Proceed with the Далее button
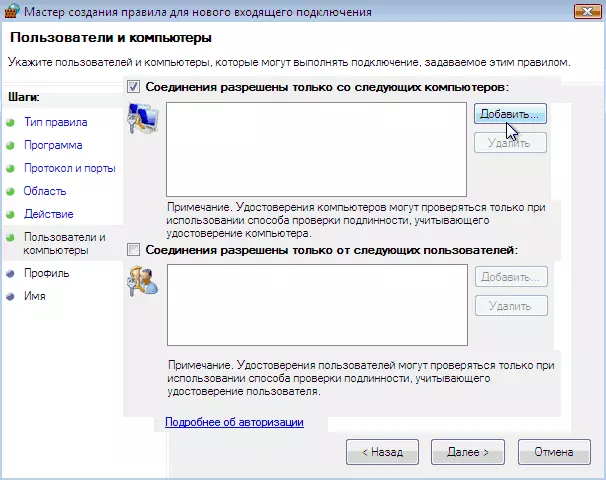 point(468,452)
